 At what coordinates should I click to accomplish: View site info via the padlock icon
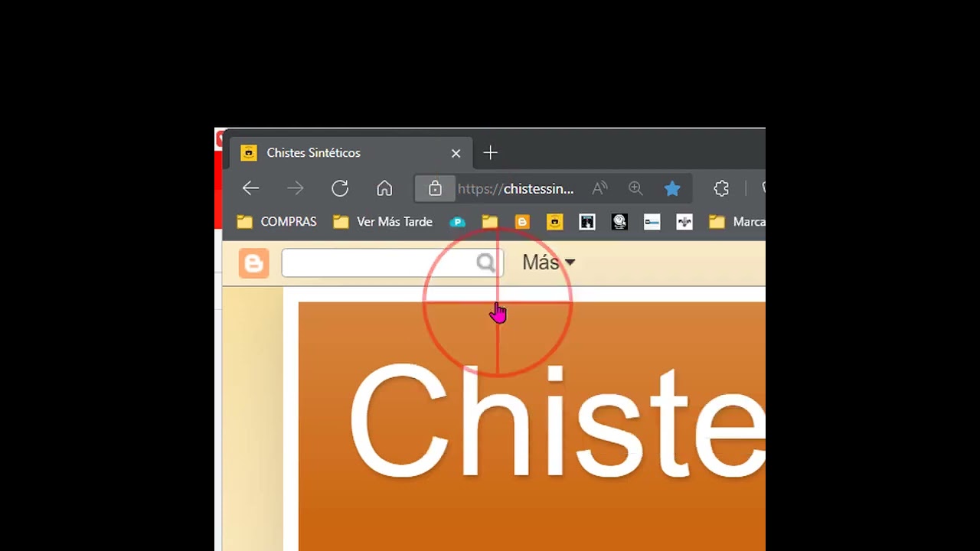435,188
